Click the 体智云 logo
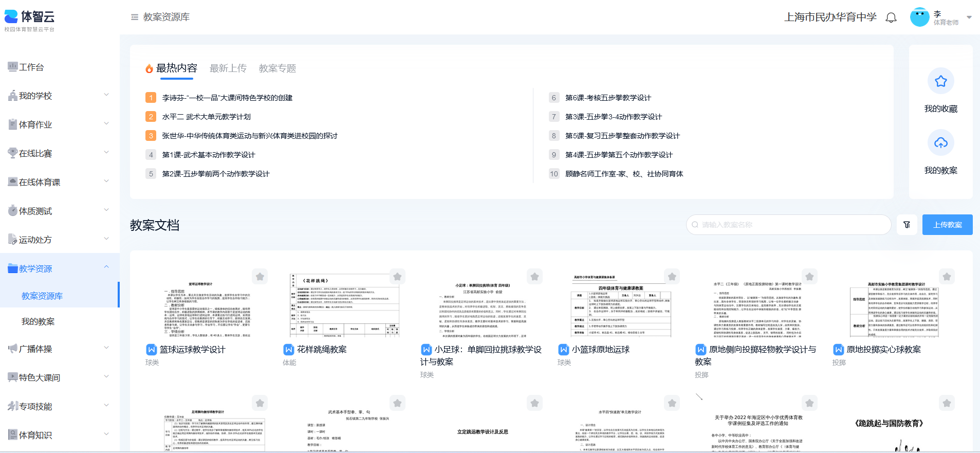Screen dimensions: 980x453 30,21
